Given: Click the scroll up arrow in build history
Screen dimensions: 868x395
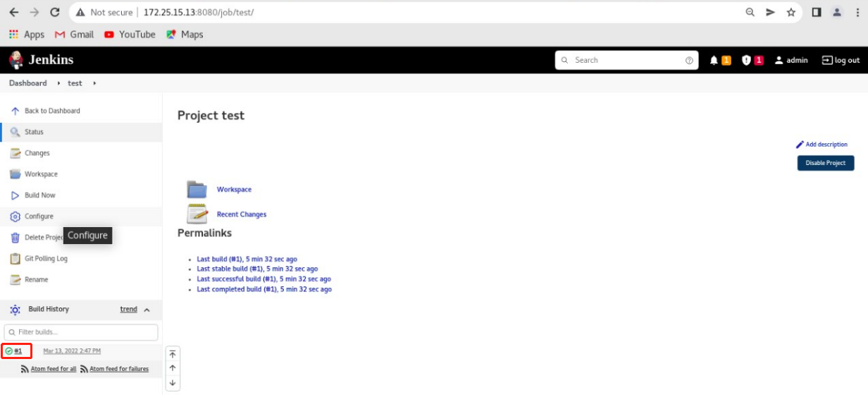Looking at the screenshot, I should pyautogui.click(x=173, y=368).
